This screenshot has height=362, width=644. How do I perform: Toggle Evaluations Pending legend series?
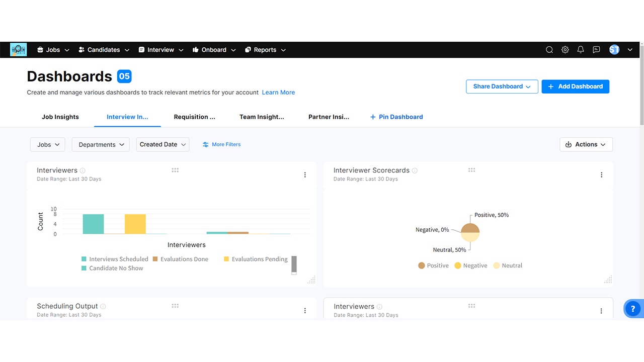click(256, 259)
